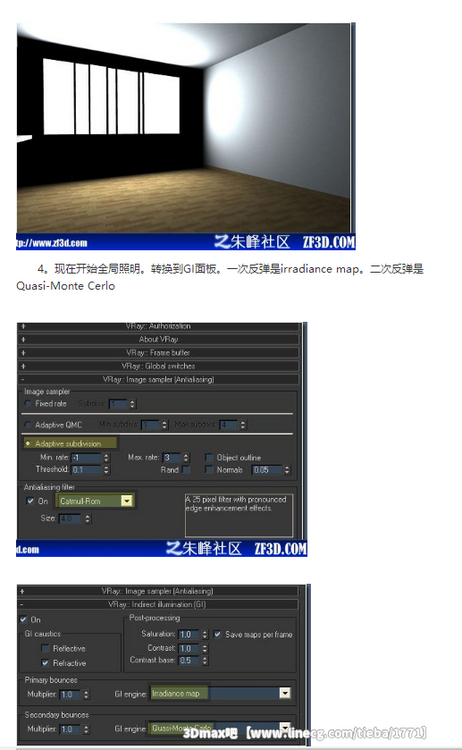The image size is (462, 750).
Task: Expand the VRay:: Frame buffer rollout
Action: click(x=158, y=353)
